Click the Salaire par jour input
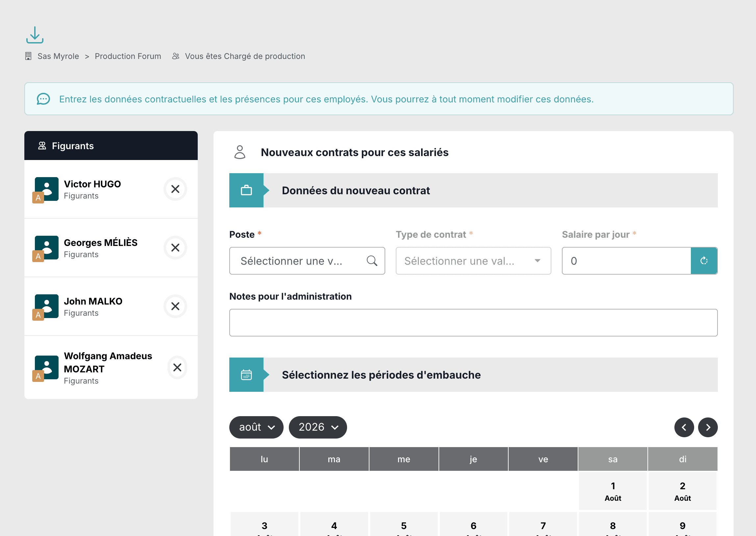This screenshot has height=536, width=756. (626, 261)
